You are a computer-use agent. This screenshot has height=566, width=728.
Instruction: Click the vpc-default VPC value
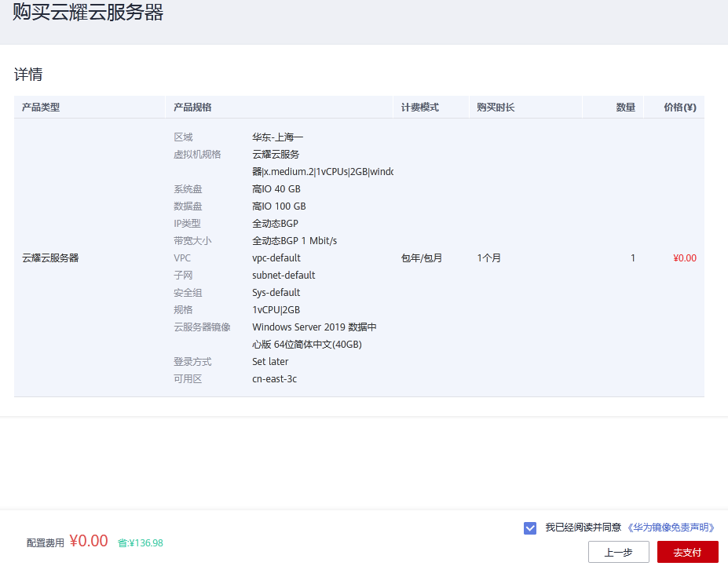[x=276, y=258]
